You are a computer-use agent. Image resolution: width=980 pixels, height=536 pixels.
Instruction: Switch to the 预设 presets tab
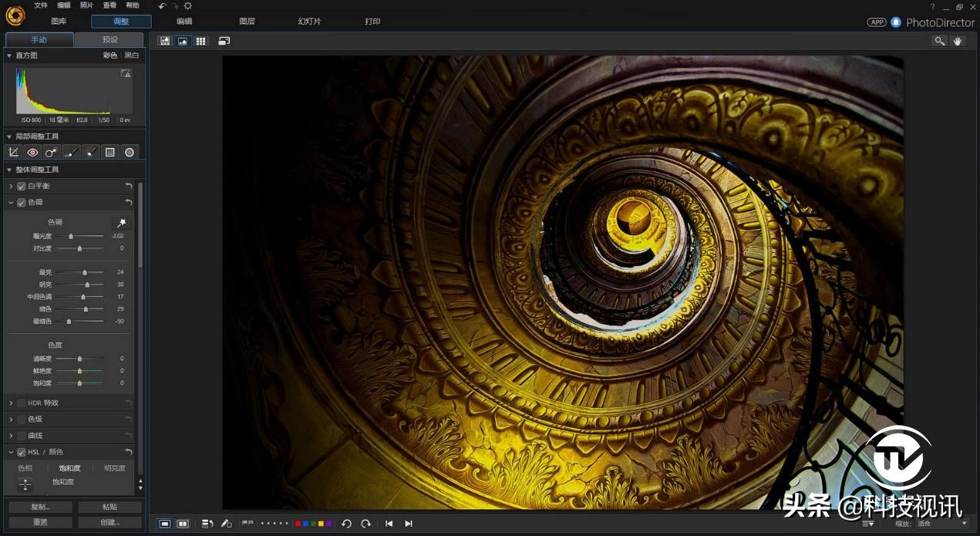tap(109, 39)
